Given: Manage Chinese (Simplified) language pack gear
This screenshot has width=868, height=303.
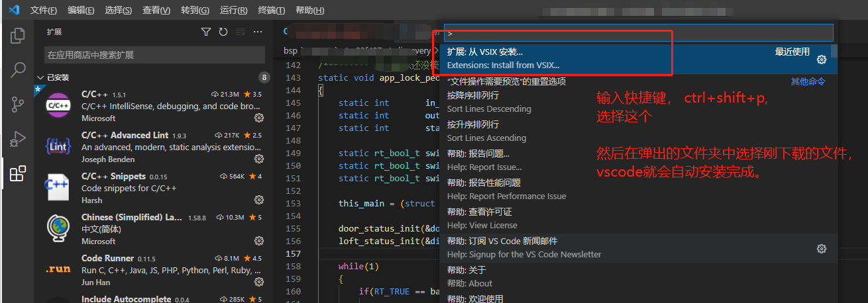Looking at the screenshot, I should point(259,241).
